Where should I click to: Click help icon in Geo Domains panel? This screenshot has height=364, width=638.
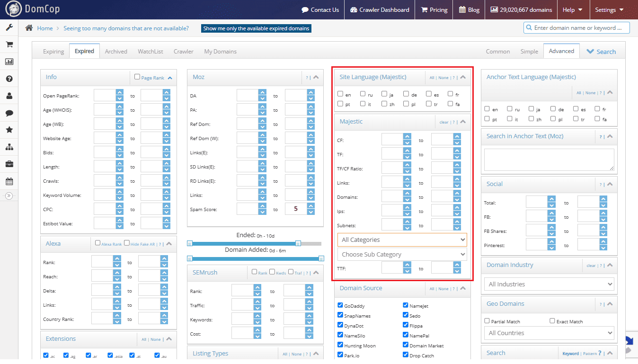pyautogui.click(x=601, y=304)
